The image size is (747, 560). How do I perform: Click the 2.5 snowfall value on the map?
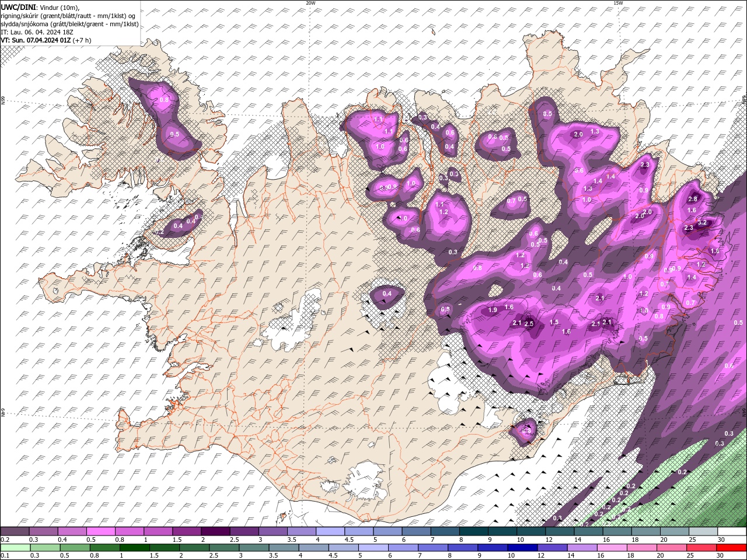529,324
